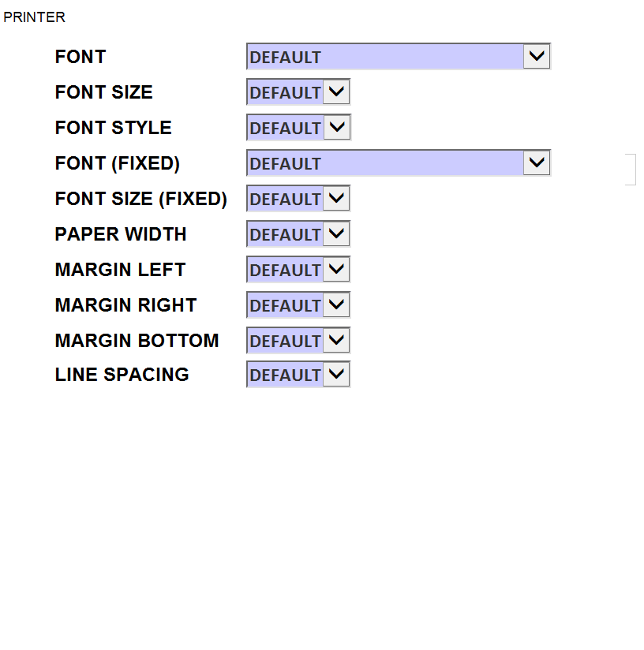Click the LINE SPACING label
This screenshot has width=644, height=650.
coord(122,375)
